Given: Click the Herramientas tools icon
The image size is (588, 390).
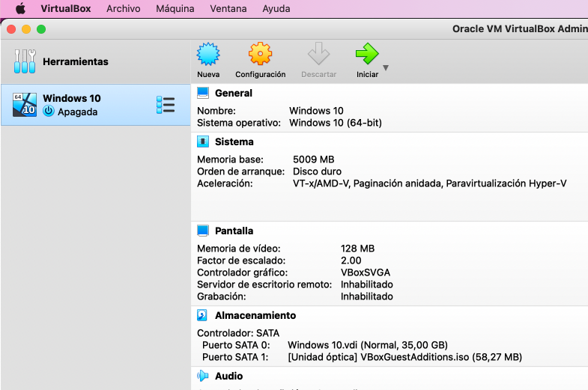Looking at the screenshot, I should pos(25,61).
